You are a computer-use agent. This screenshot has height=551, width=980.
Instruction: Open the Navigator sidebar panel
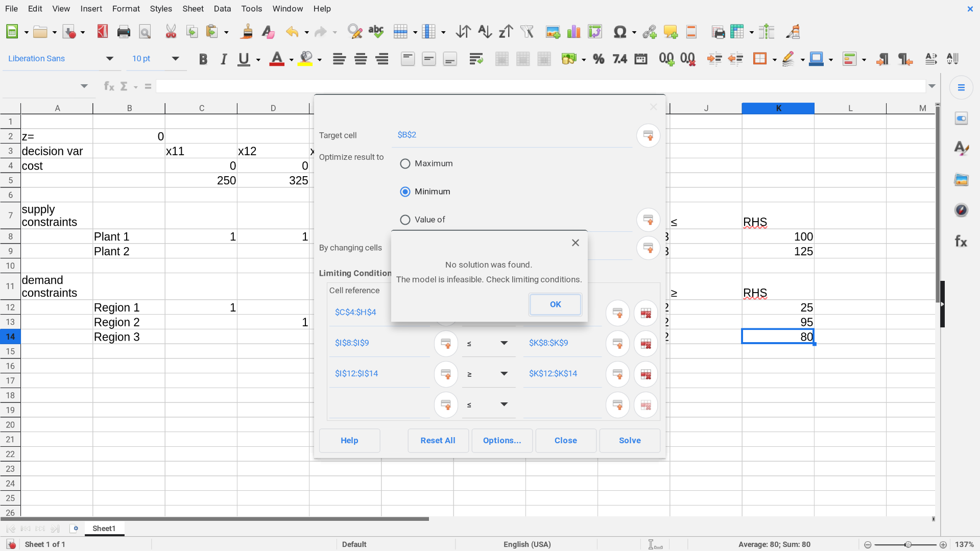(961, 210)
